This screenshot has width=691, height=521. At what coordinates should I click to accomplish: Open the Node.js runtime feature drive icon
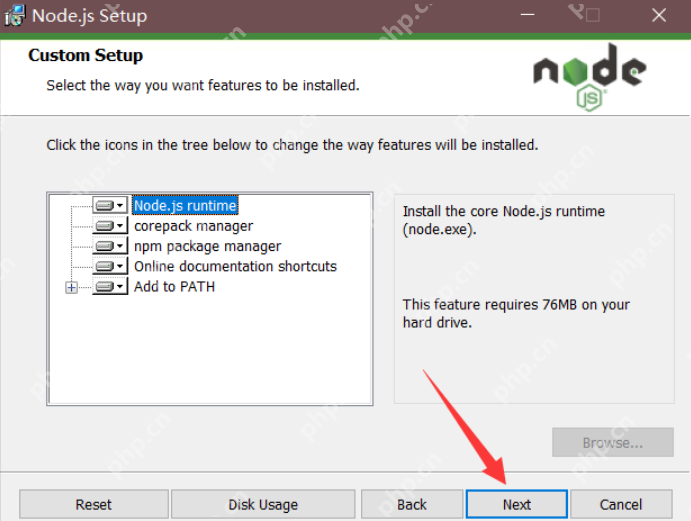click(110, 205)
